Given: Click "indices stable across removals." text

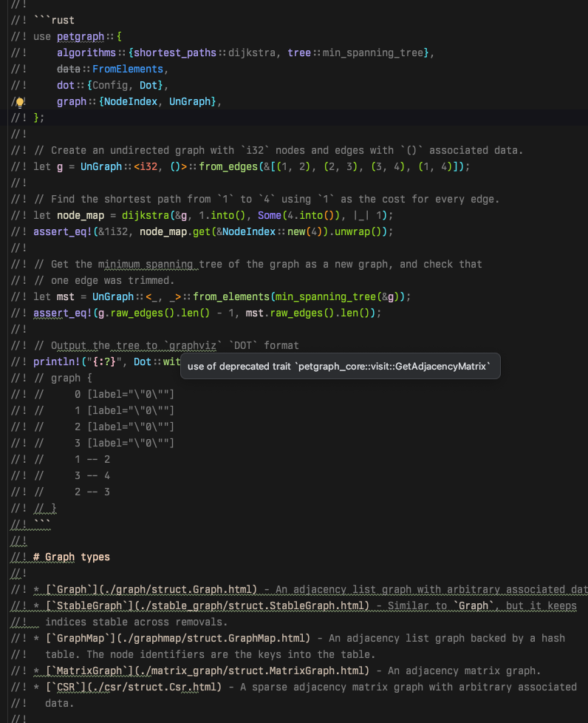Looking at the screenshot, I should (x=137, y=622).
